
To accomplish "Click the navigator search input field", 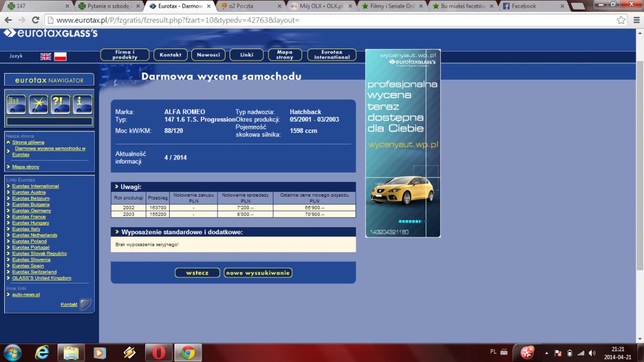I will [x=49, y=122].
